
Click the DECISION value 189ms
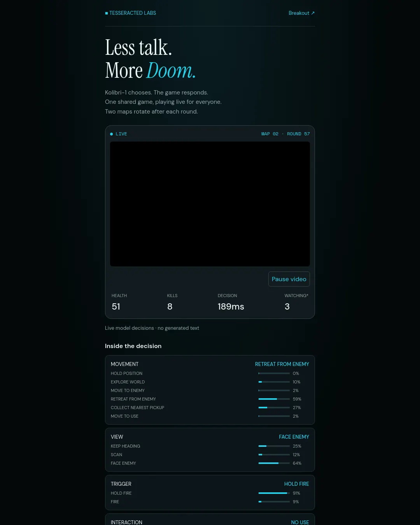click(x=231, y=306)
